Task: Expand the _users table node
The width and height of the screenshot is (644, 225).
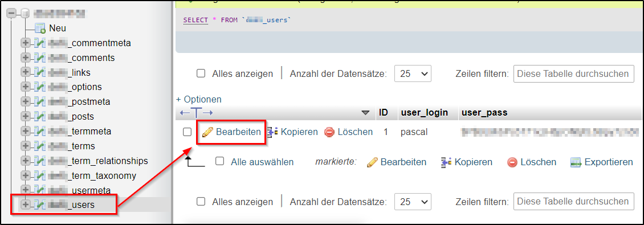Action: pos(26,204)
